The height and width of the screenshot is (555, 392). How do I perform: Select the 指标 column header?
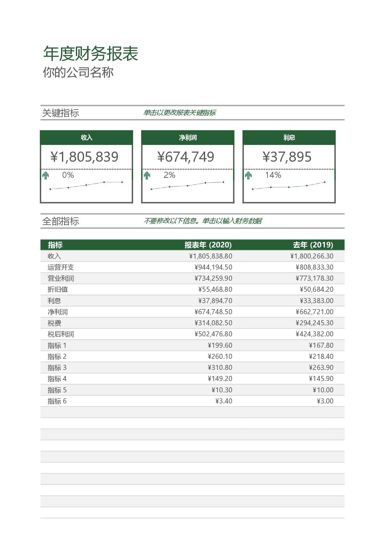(x=55, y=245)
